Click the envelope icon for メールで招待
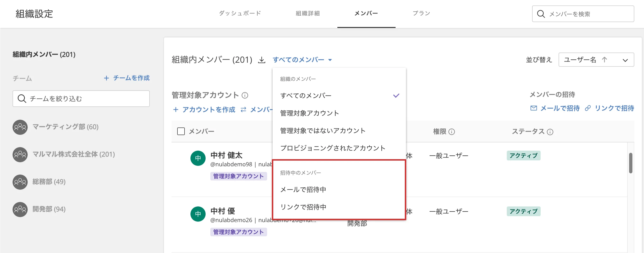Viewport: 644px width, 253px height. click(534, 108)
